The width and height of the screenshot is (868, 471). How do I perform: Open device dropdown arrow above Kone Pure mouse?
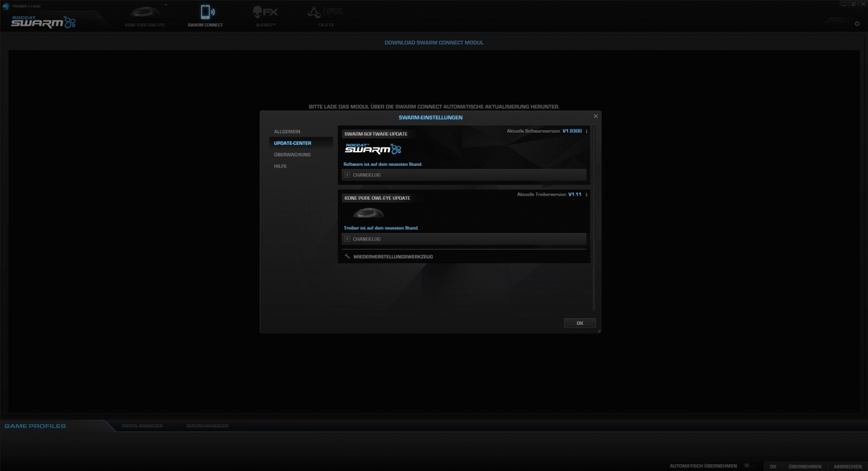(x=166, y=5)
